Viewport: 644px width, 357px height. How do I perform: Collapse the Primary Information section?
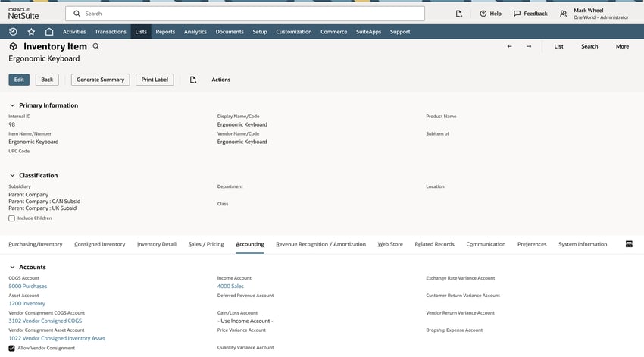pyautogui.click(x=12, y=105)
